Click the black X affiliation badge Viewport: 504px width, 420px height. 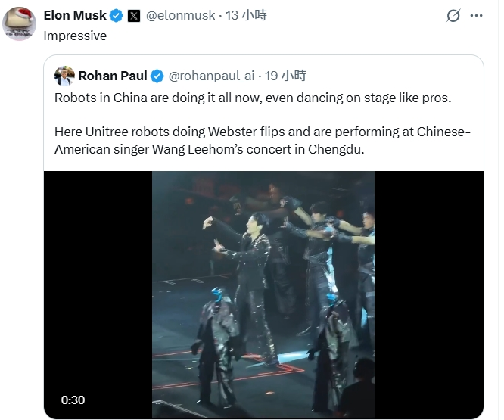point(134,15)
